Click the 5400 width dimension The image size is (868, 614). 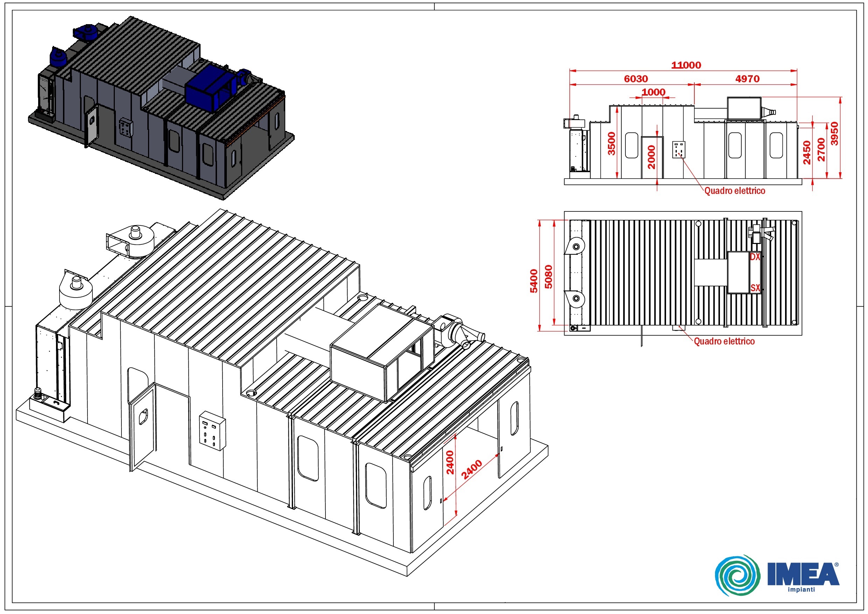point(534,281)
